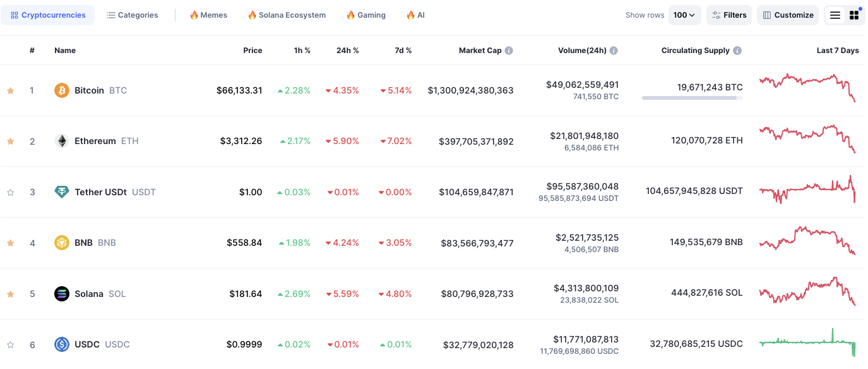Screen dimensions: 868x369
Task: Sort table by Name column
Action: click(x=65, y=51)
